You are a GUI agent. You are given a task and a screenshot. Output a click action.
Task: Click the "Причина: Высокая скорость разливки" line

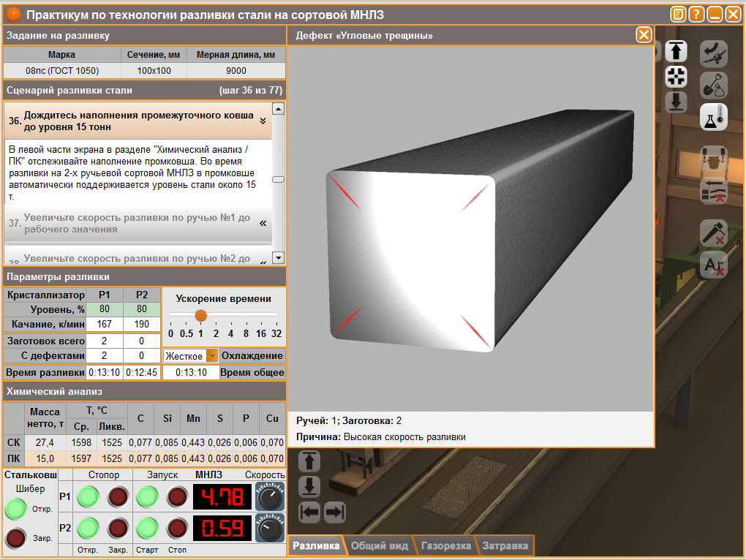380,437
